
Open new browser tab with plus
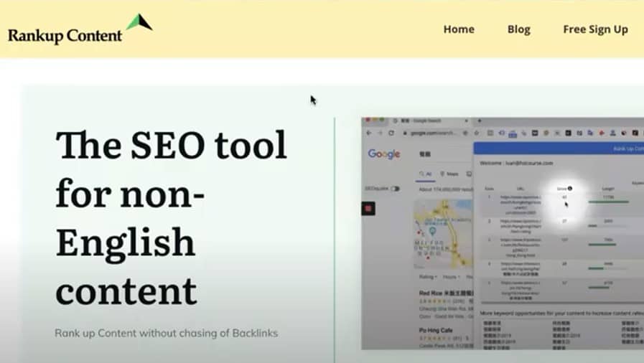pyautogui.click(x=479, y=122)
